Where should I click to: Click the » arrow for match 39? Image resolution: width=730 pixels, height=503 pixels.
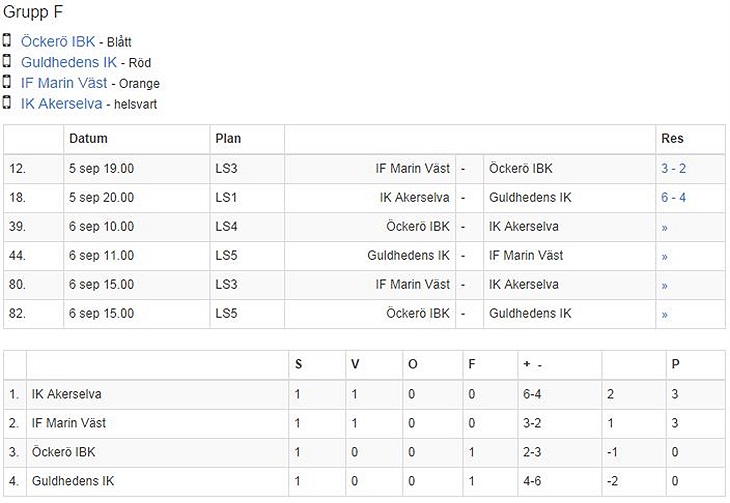pos(664,228)
